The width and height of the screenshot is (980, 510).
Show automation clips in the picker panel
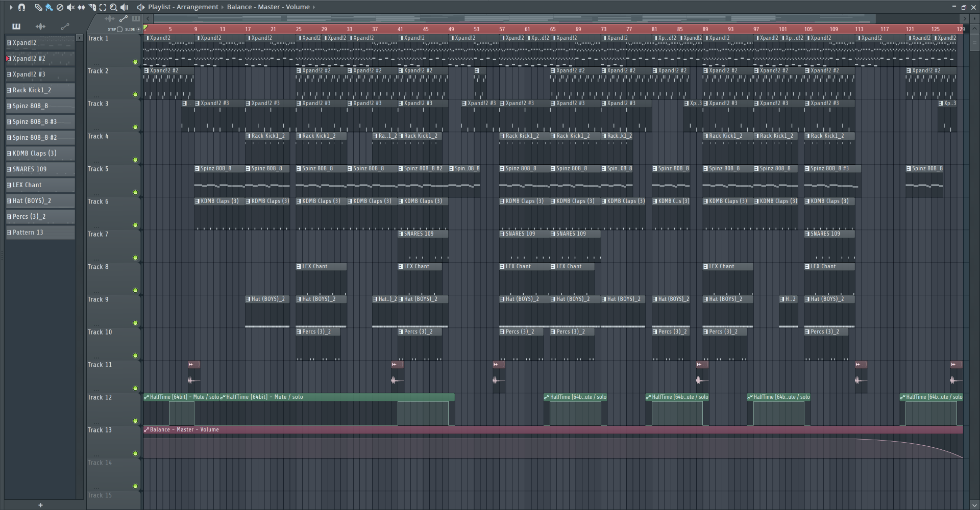(65, 27)
